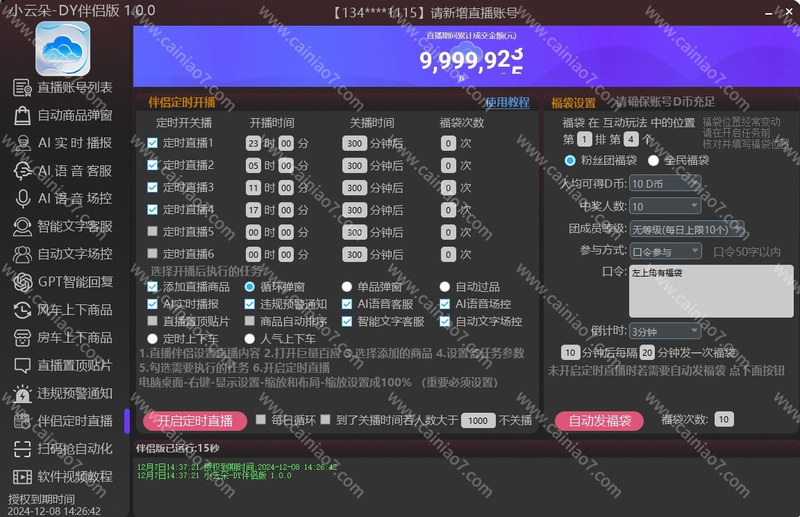Open AI实时播报 sidebar icon
The image size is (800, 517).
pyautogui.click(x=22, y=143)
